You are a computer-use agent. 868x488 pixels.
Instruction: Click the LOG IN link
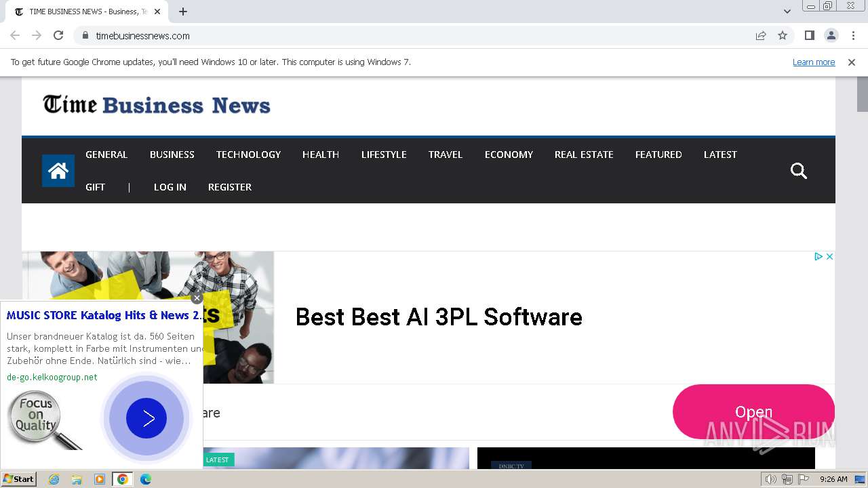(170, 187)
